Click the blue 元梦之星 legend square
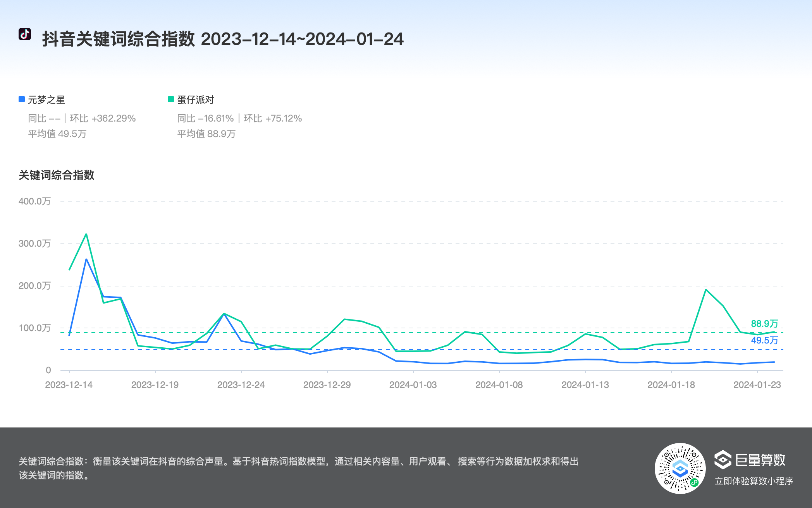The width and height of the screenshot is (812, 508). point(22,100)
